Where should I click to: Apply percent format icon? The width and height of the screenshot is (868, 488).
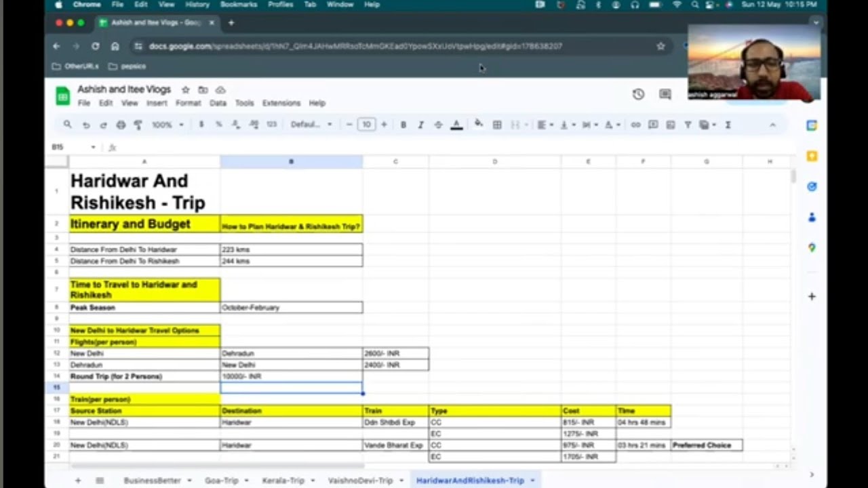[218, 125]
